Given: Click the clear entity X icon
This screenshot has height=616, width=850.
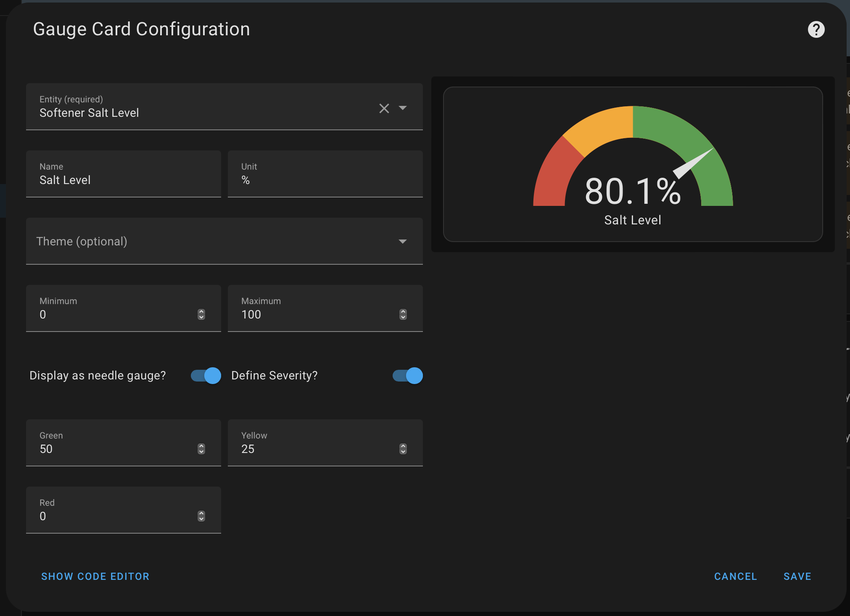Looking at the screenshot, I should click(x=384, y=108).
